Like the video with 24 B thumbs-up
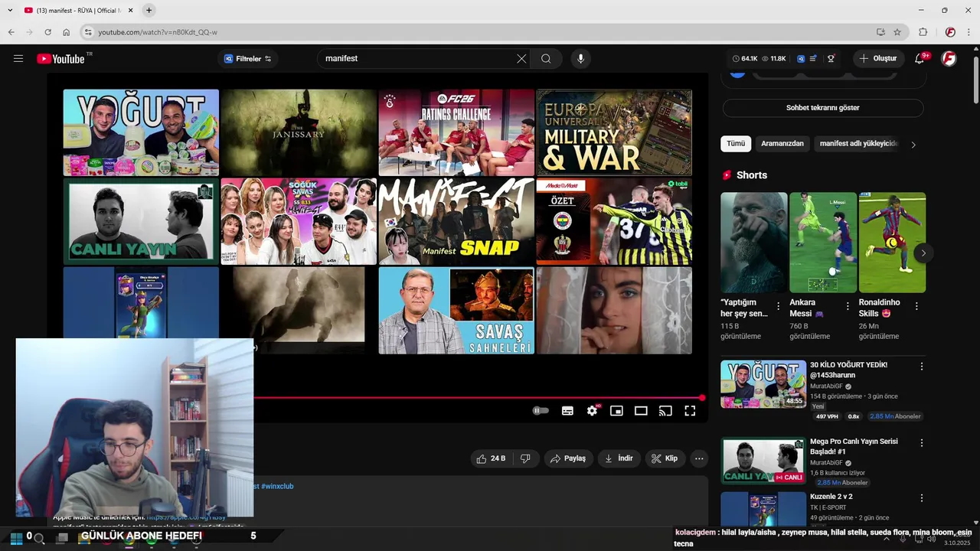The width and height of the screenshot is (980, 551). (491, 458)
